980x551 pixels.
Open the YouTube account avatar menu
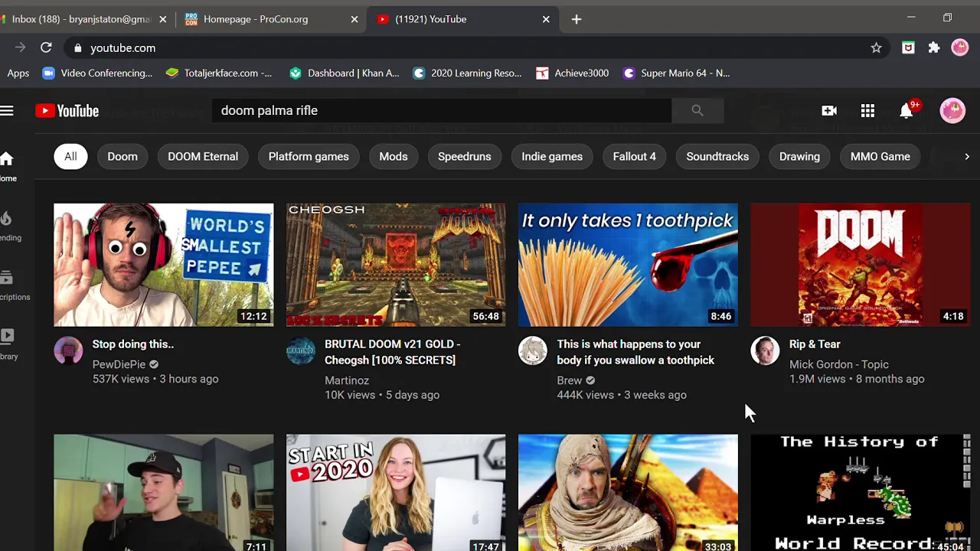[952, 111]
